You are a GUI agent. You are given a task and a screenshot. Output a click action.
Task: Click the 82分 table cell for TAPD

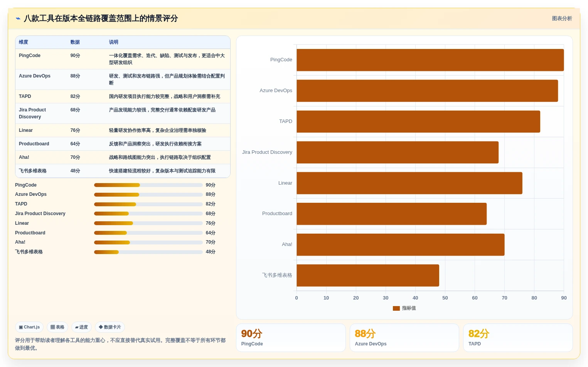(x=75, y=96)
